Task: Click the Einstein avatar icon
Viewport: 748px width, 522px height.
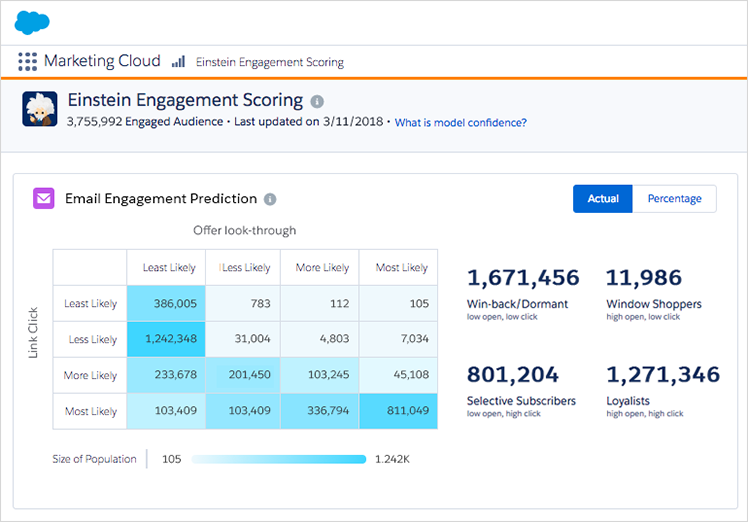Action: pos(40,109)
